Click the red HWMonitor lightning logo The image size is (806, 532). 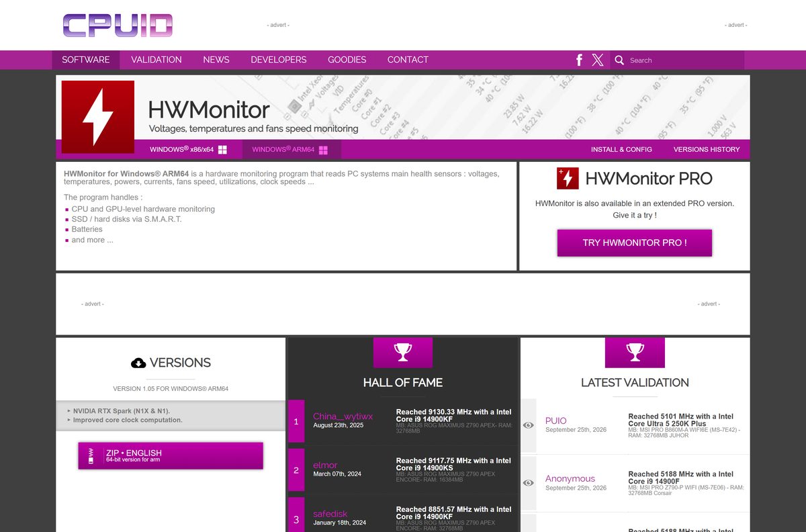pyautogui.click(x=98, y=117)
